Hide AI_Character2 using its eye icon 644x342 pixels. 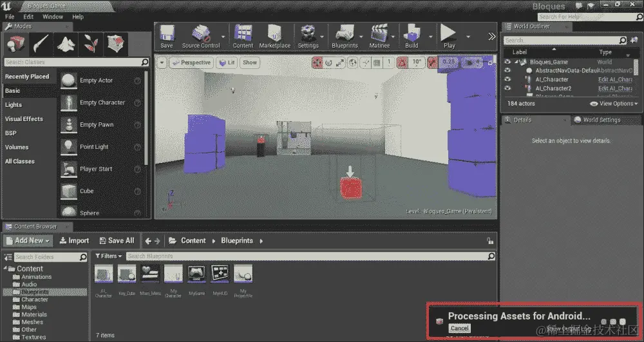507,88
